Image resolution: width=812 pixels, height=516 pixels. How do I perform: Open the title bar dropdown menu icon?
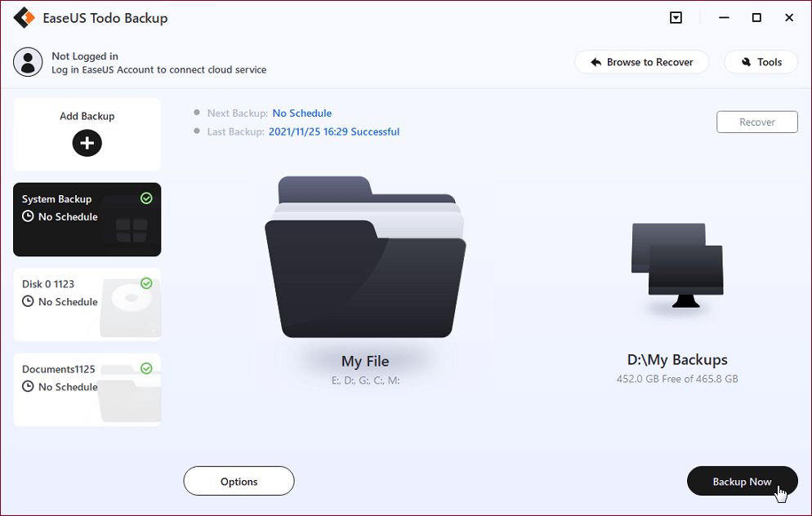pos(676,18)
